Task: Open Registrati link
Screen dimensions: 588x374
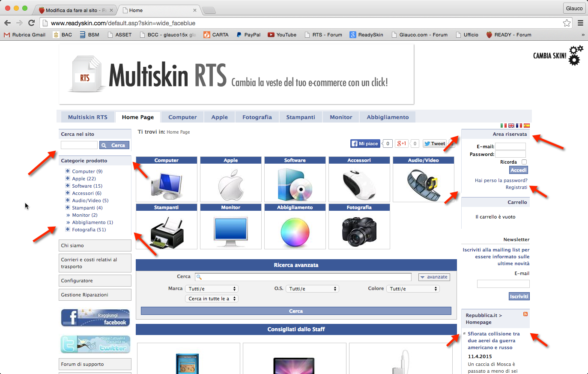Action: [x=516, y=187]
